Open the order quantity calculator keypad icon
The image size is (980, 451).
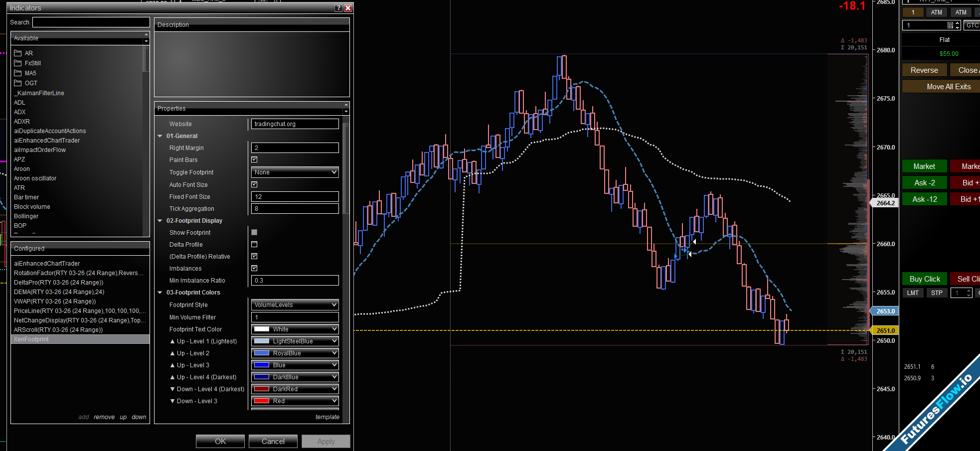click(950, 25)
